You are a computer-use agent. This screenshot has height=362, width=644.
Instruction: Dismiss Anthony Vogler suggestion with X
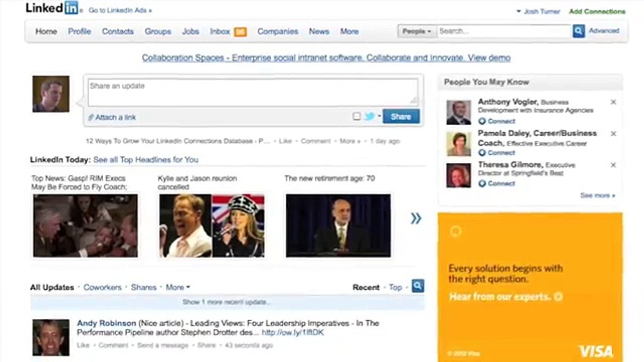pyautogui.click(x=613, y=102)
